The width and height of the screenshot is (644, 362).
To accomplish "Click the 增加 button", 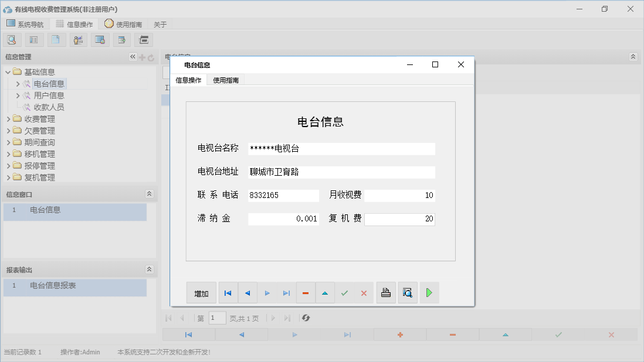I will 201,293.
